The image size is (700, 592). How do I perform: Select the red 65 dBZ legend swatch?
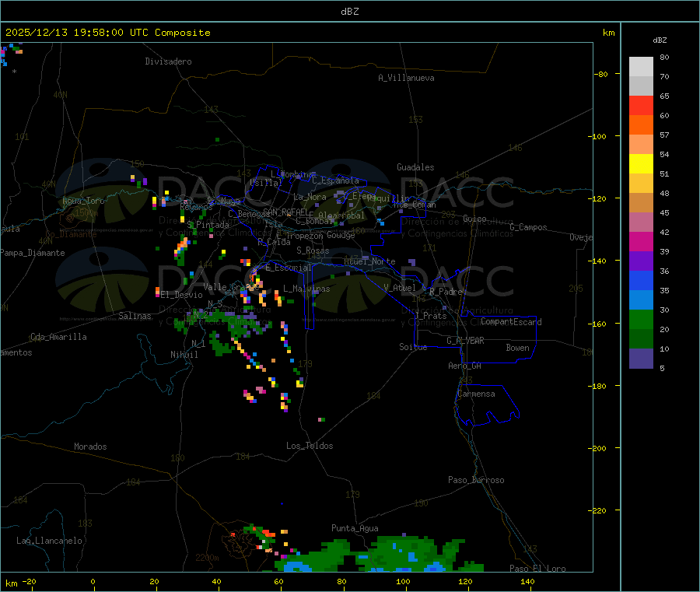coord(641,105)
